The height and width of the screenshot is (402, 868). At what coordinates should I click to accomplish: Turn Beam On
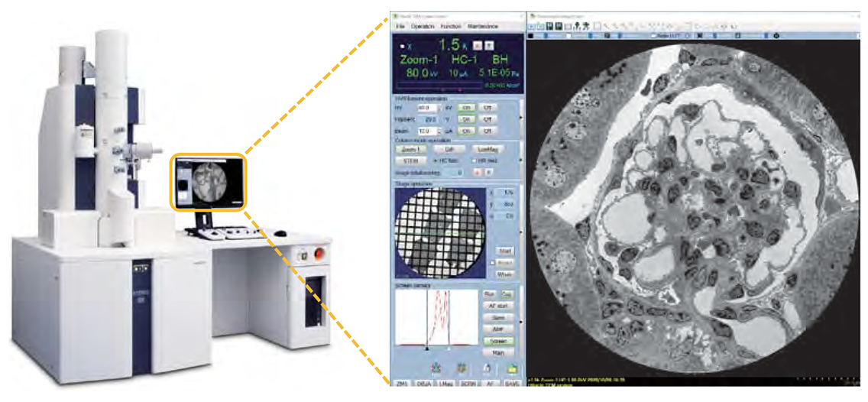click(465, 131)
